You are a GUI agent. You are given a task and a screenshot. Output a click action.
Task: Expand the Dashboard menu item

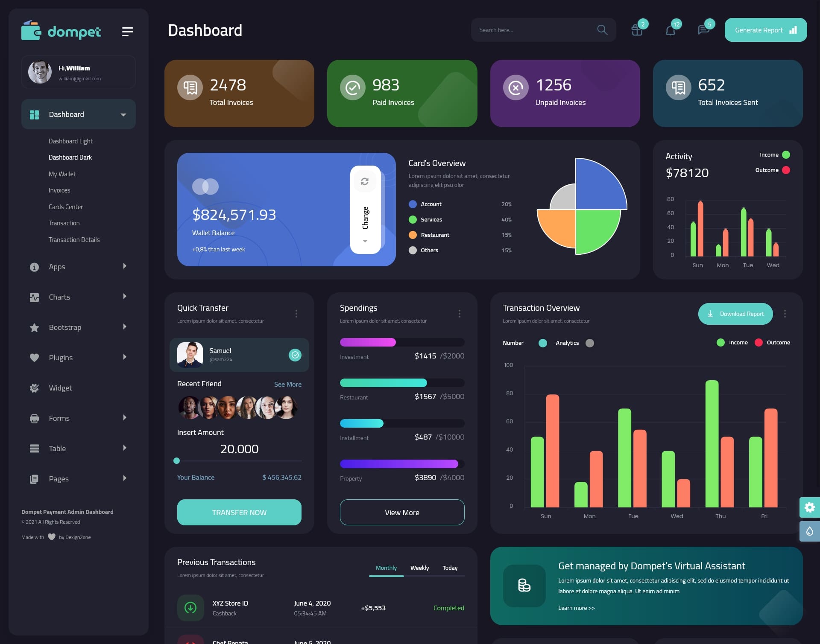pyautogui.click(x=123, y=114)
